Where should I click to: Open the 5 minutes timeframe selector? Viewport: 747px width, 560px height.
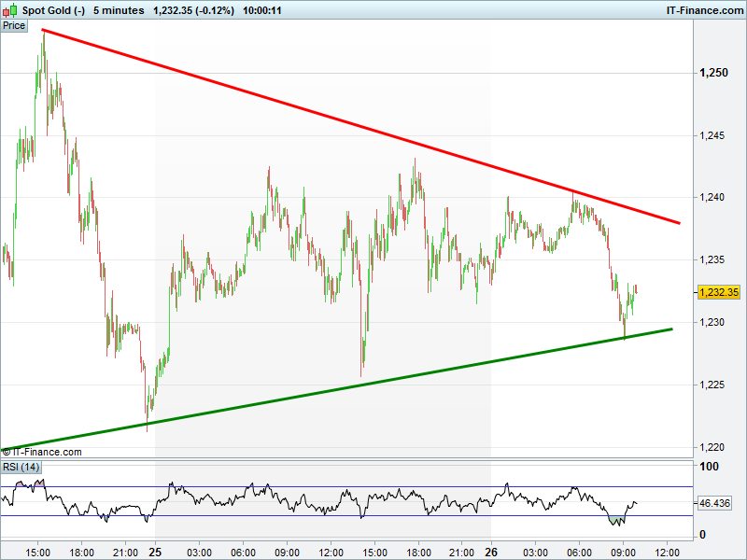point(119,10)
